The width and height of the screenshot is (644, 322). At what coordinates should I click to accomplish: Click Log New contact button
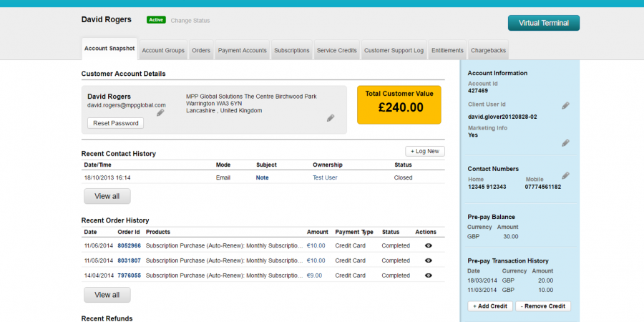(425, 151)
